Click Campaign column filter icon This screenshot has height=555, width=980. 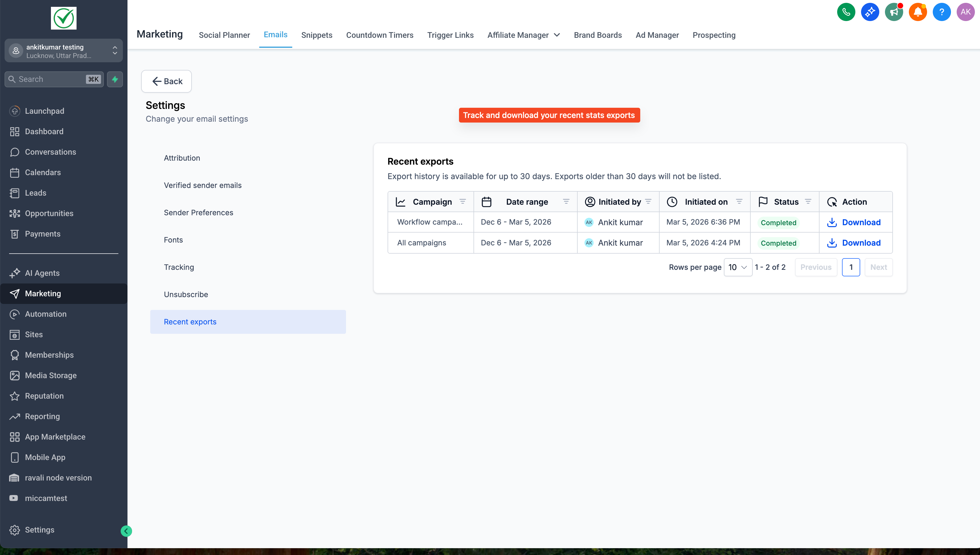coord(462,202)
